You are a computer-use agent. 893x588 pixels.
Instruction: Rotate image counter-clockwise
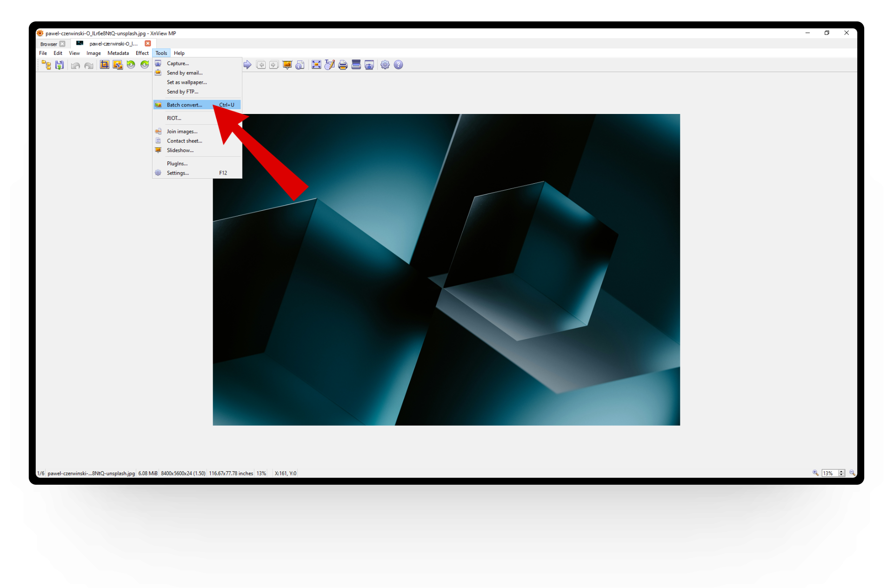(131, 65)
